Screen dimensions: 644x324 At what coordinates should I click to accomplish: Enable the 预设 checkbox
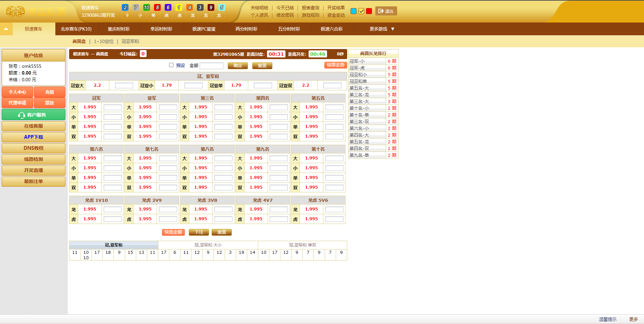pos(171,65)
